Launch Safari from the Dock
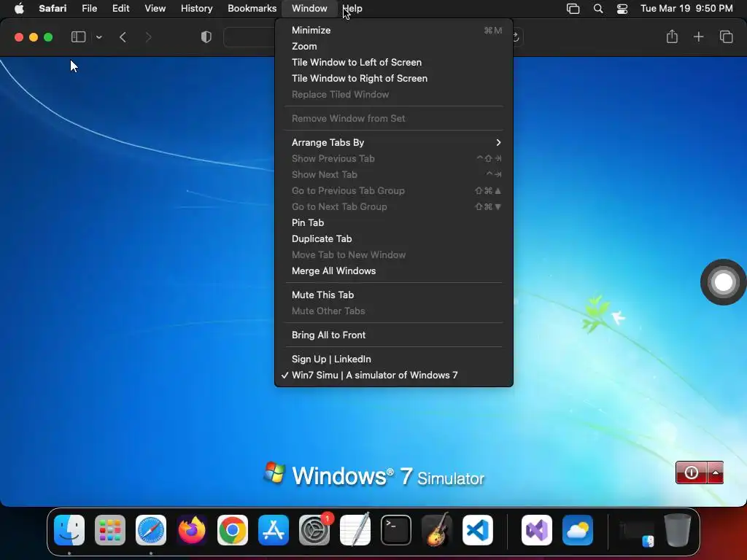Viewport: 747px width, 560px height. pyautogui.click(x=151, y=529)
